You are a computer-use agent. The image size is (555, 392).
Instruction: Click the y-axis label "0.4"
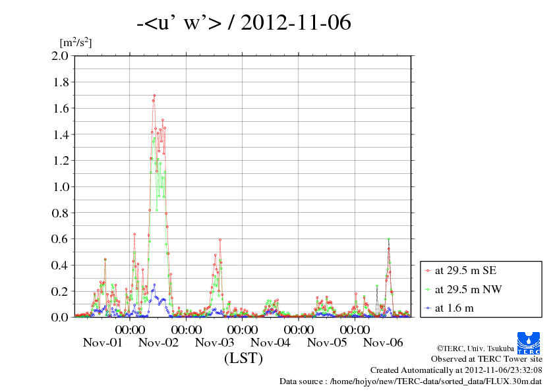point(60,265)
